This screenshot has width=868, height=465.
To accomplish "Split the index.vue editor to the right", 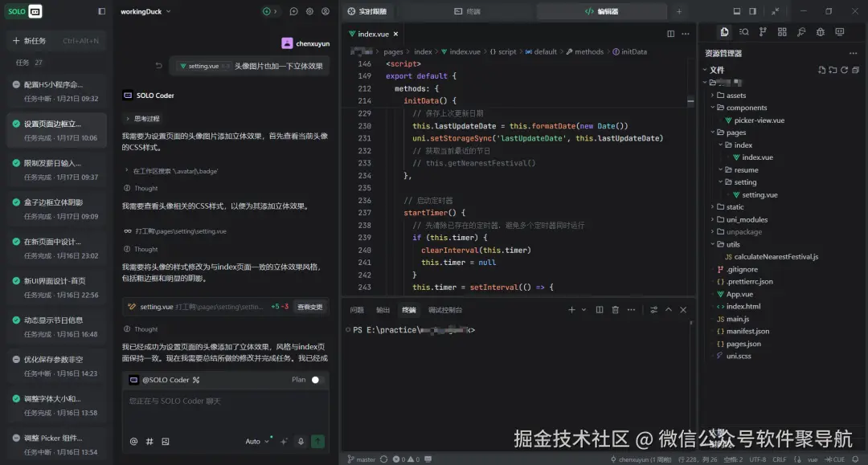I will [670, 34].
